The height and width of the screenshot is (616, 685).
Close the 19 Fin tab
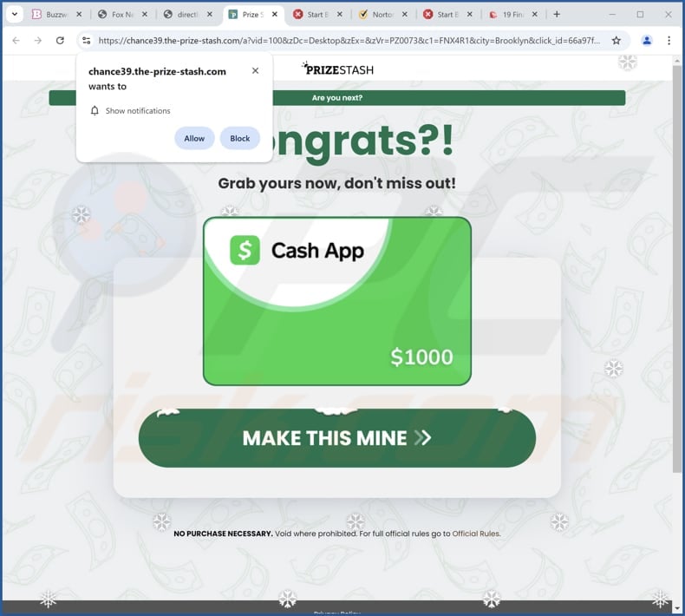pos(535,15)
